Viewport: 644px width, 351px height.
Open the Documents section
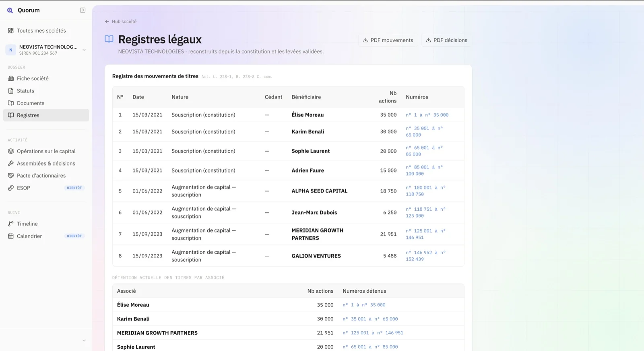click(x=46, y=103)
